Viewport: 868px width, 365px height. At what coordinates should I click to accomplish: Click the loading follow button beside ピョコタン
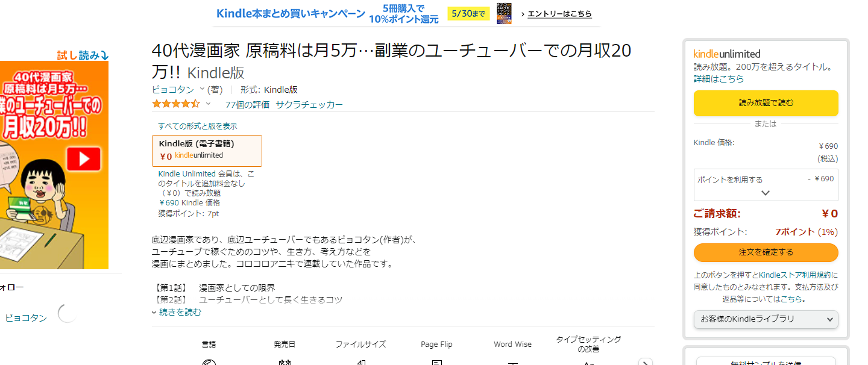pyautogui.click(x=68, y=314)
